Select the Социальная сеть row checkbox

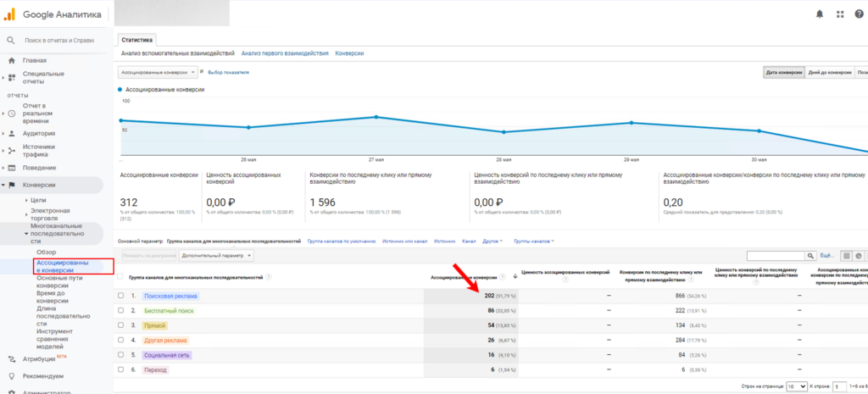click(121, 355)
